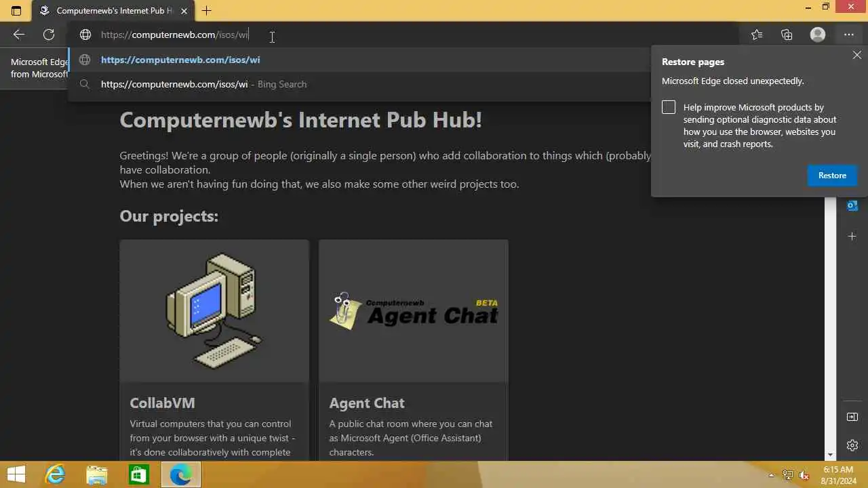Launch Internet Explorer from the taskbar
The width and height of the screenshot is (868, 488).
55,474
